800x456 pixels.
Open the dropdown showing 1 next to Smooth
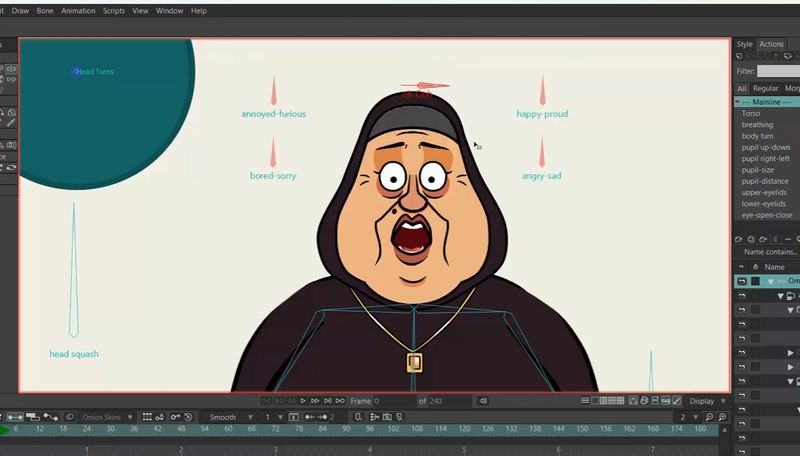[273, 417]
